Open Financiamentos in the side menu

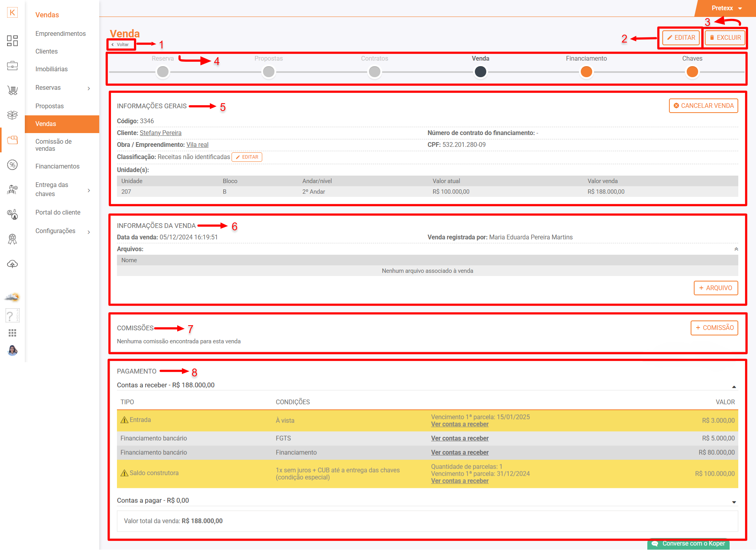(57, 167)
